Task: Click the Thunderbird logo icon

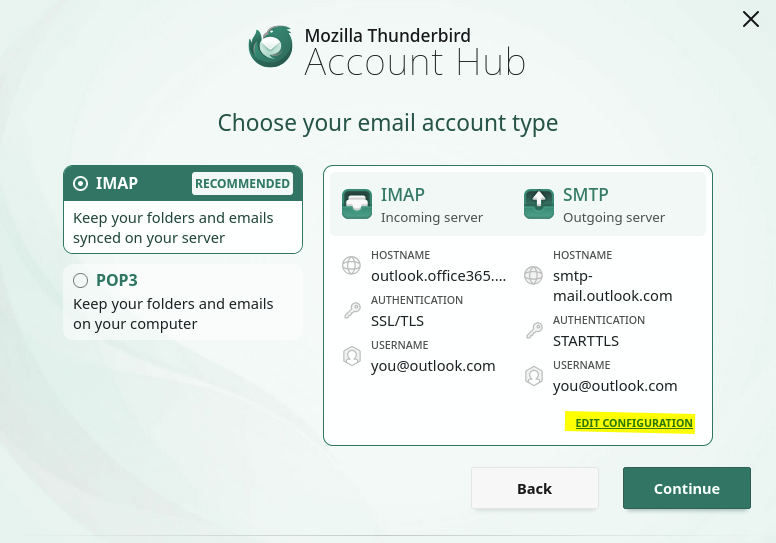Action: [271, 47]
